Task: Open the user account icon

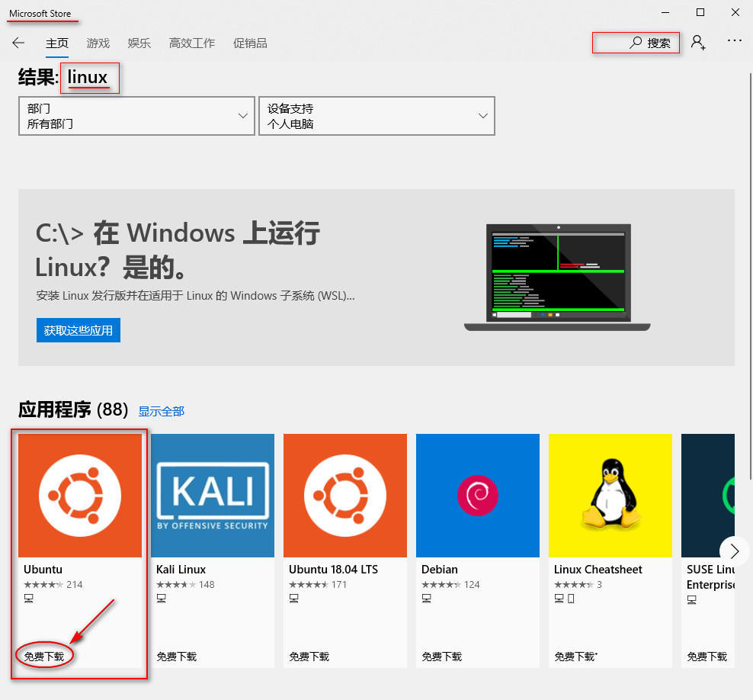Action: click(698, 43)
